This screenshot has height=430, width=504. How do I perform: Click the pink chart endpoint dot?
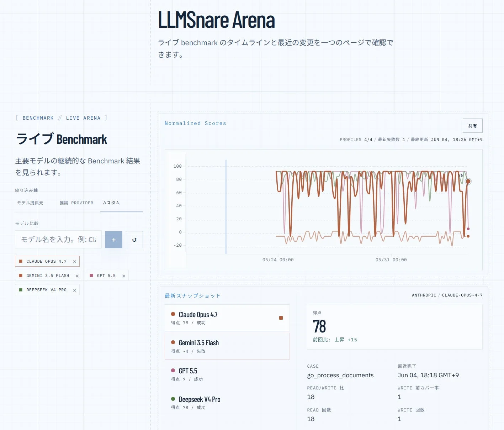(468, 229)
